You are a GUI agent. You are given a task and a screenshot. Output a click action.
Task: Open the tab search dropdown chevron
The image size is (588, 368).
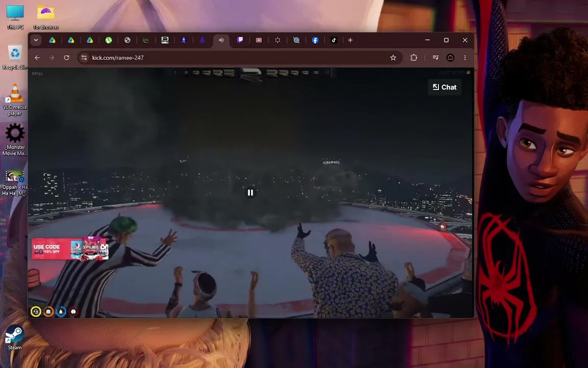[x=36, y=40]
